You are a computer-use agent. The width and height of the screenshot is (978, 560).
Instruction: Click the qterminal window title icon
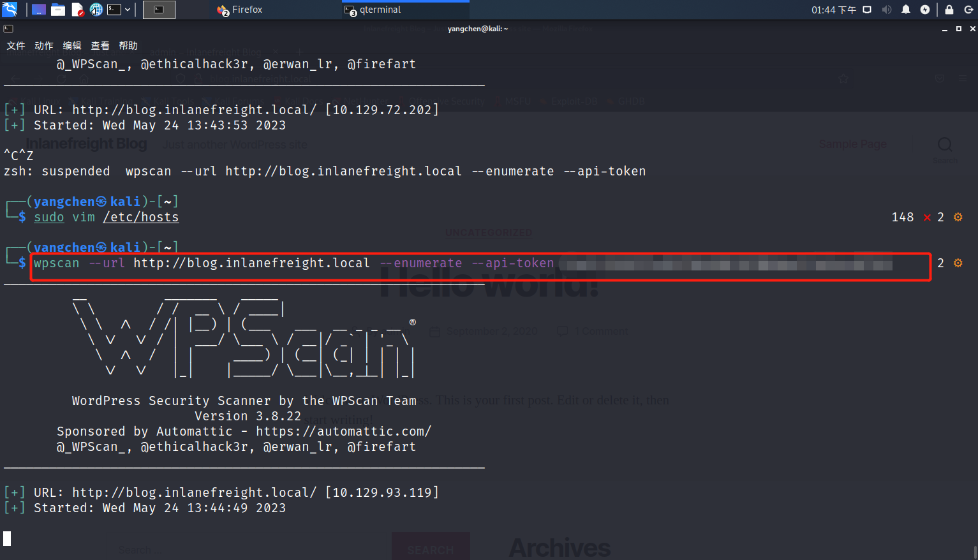(x=8, y=29)
